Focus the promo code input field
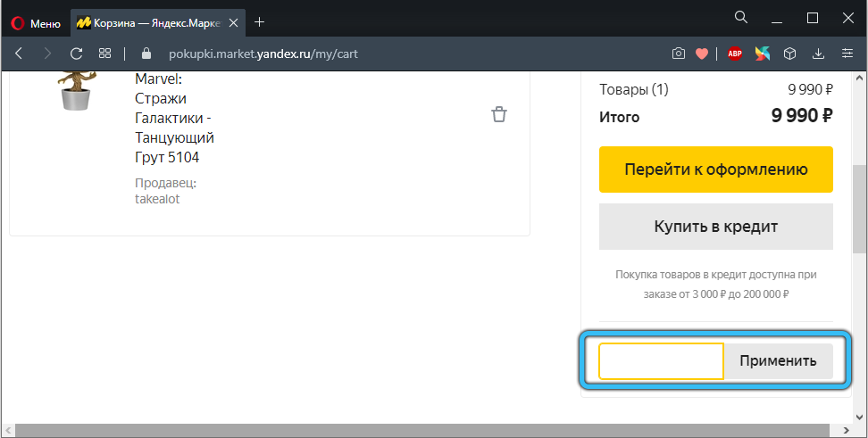 [x=661, y=361]
